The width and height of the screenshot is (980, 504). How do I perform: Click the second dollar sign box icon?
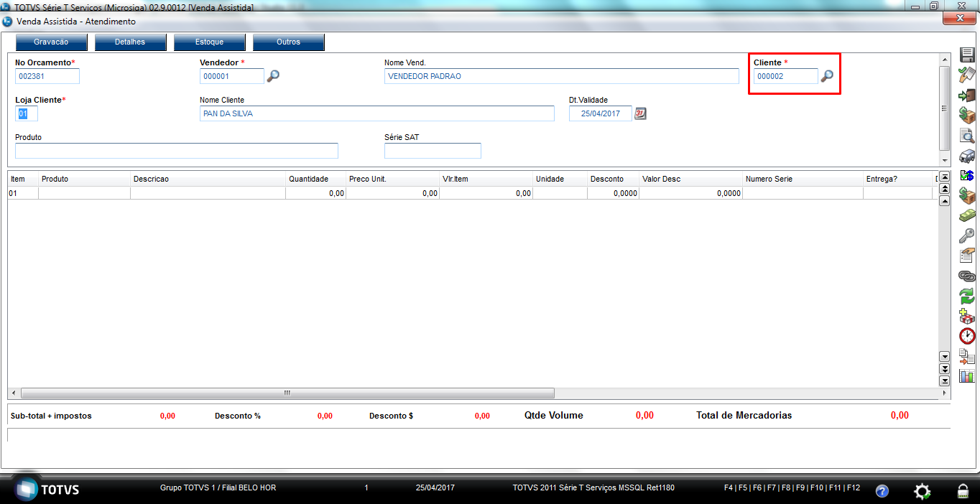pos(967,195)
